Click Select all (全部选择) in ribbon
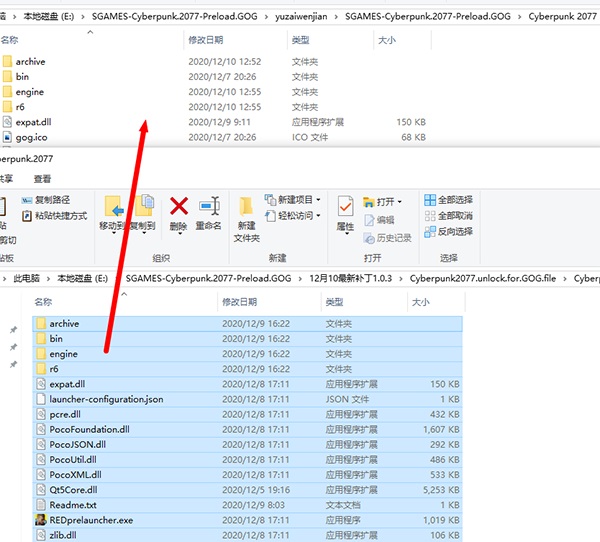Viewport: 600px width, 542px height. (448, 200)
